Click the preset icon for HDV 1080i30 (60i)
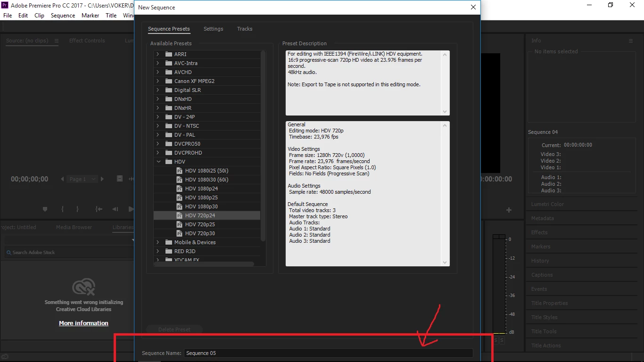This screenshot has height=362, width=644. 179,180
